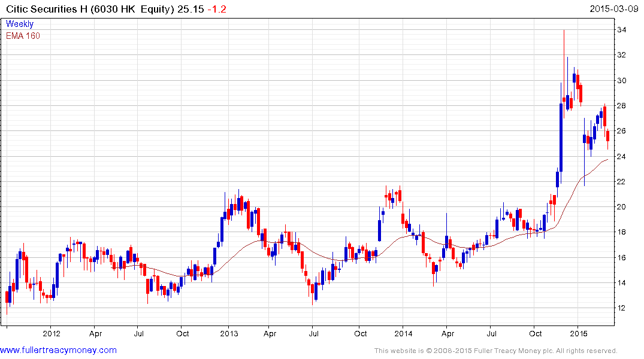Click the 'Oct' label before 2013
Screen dimensions: 644x359
pyautogui.click(x=182, y=333)
